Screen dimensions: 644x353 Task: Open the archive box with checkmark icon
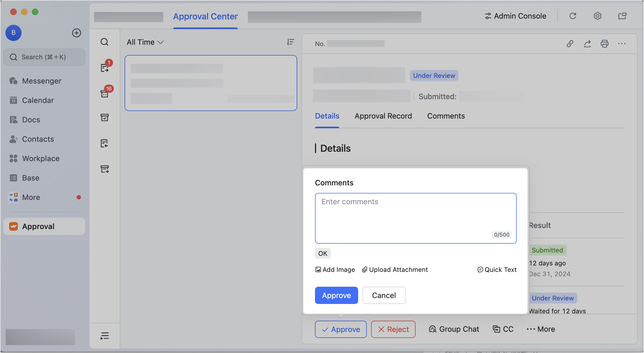105,117
